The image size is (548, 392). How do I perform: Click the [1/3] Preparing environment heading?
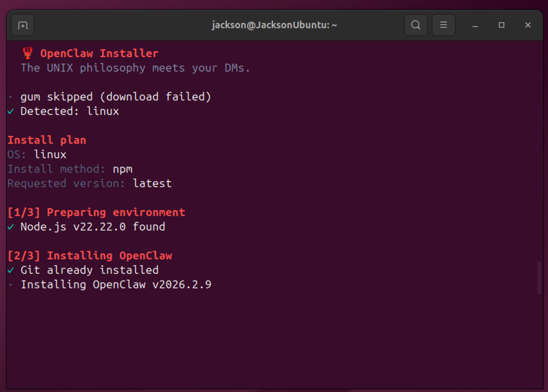click(96, 212)
